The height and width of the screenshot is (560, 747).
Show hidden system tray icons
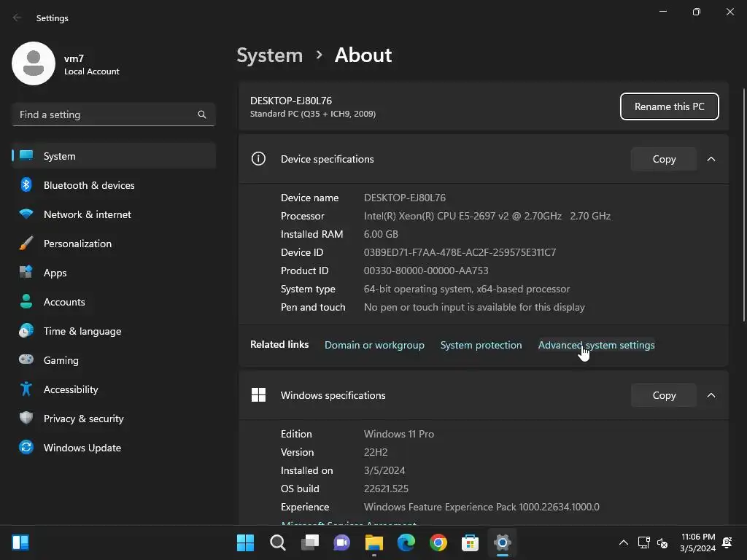click(623, 542)
